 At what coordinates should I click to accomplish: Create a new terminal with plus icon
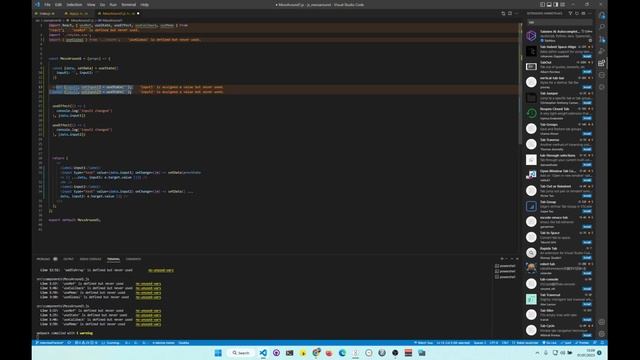tap(502, 259)
